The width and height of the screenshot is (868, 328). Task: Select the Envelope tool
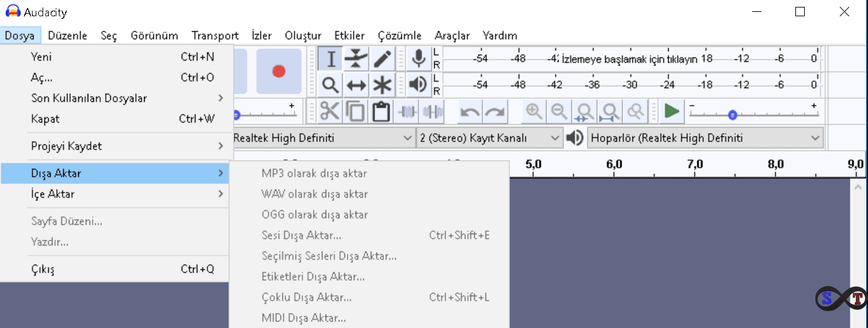click(x=356, y=59)
